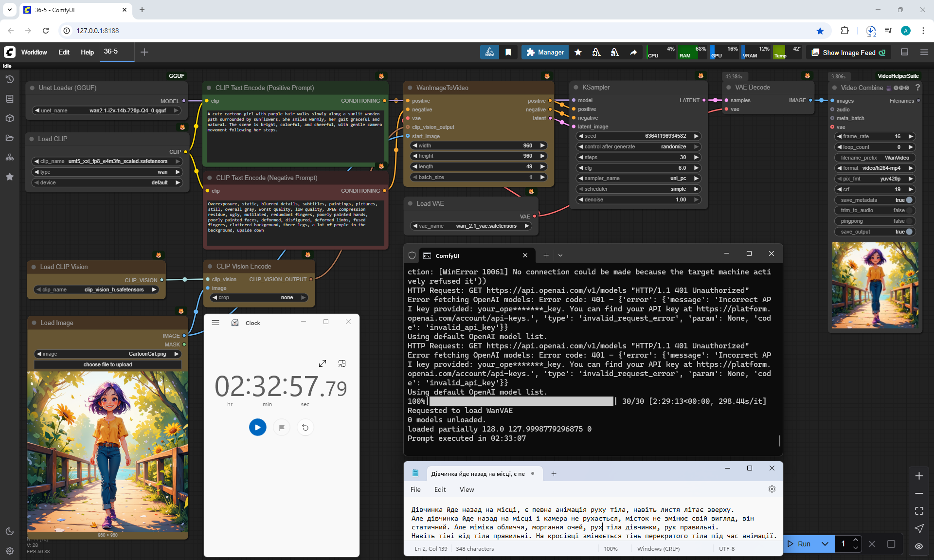Click the bookmark icon in top toolbar

point(508,52)
